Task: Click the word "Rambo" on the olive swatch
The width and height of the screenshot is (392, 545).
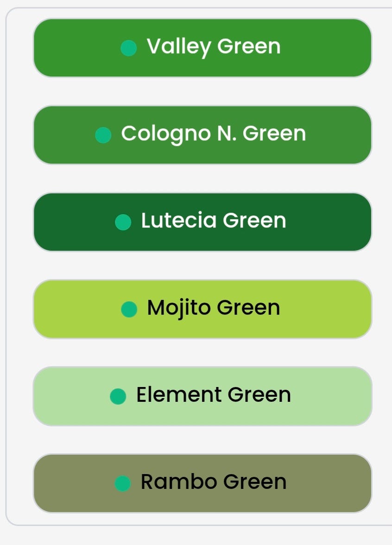Action: coord(179,482)
